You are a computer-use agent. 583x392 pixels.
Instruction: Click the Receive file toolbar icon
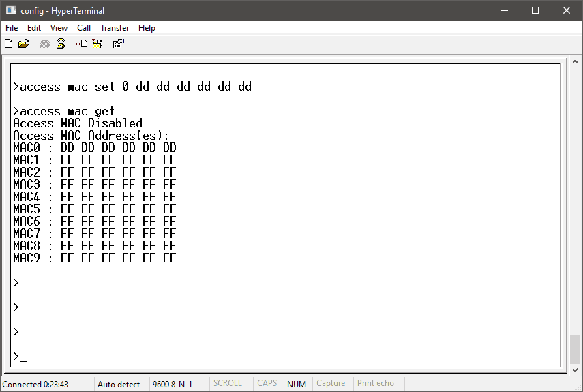(x=98, y=44)
